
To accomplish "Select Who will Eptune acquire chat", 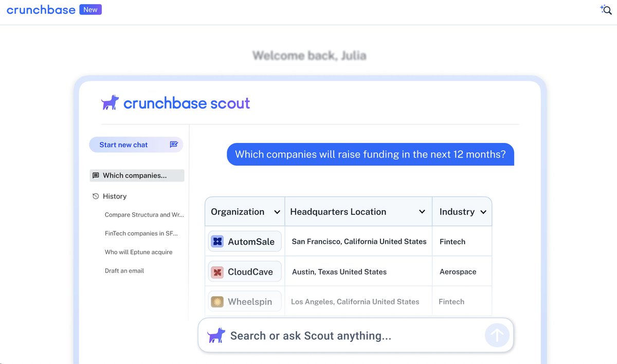I will pyautogui.click(x=138, y=252).
